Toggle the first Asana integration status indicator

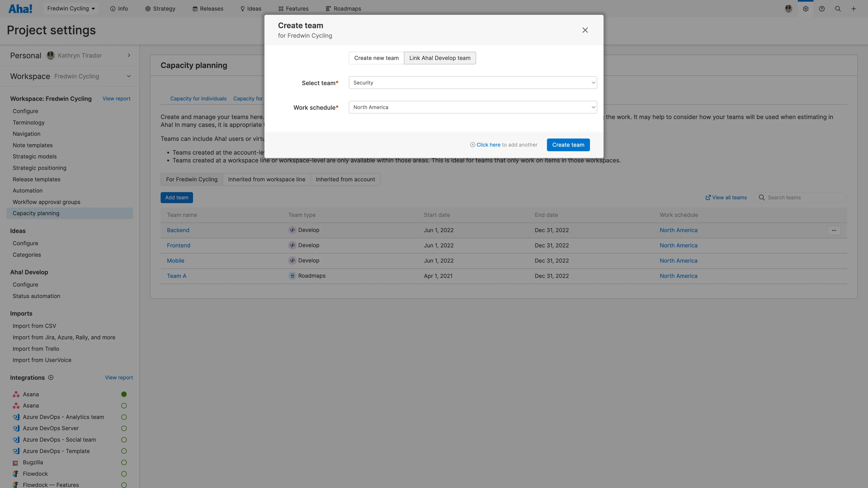(124, 394)
